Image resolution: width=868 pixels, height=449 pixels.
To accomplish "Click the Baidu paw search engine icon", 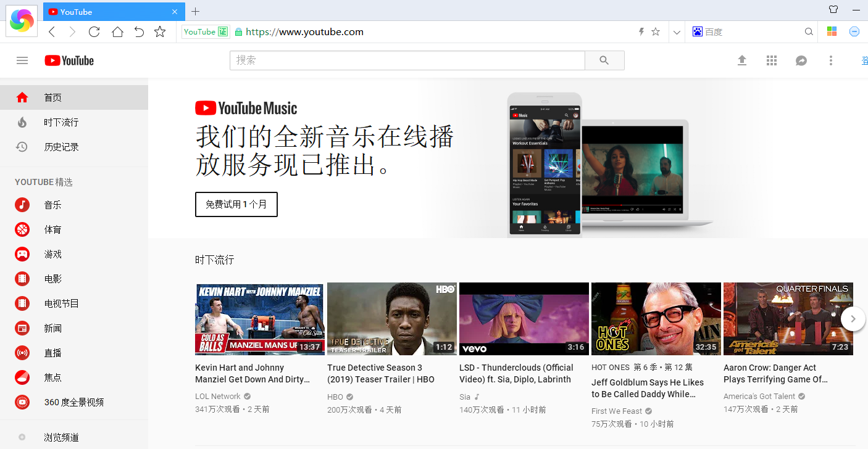I will point(698,31).
